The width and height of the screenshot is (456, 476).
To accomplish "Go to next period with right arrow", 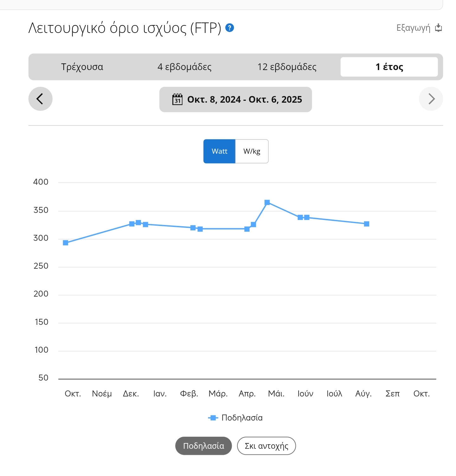I will pos(431,99).
